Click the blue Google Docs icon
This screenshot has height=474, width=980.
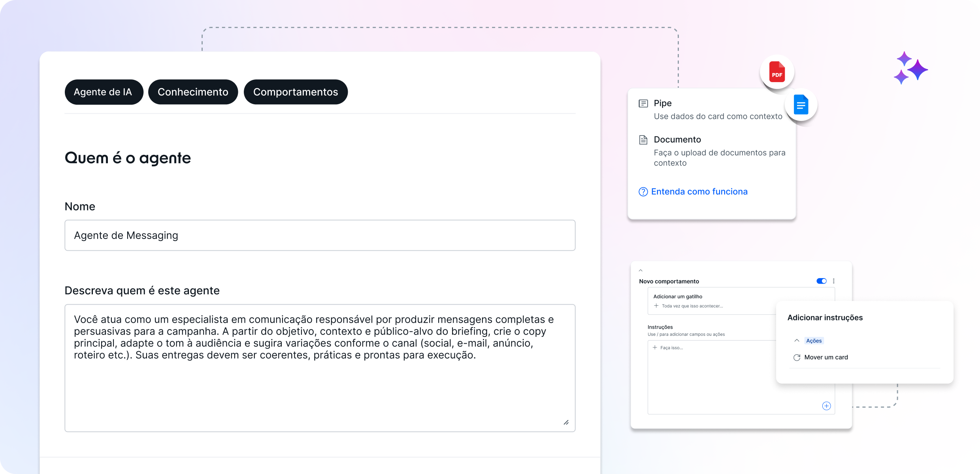(801, 105)
